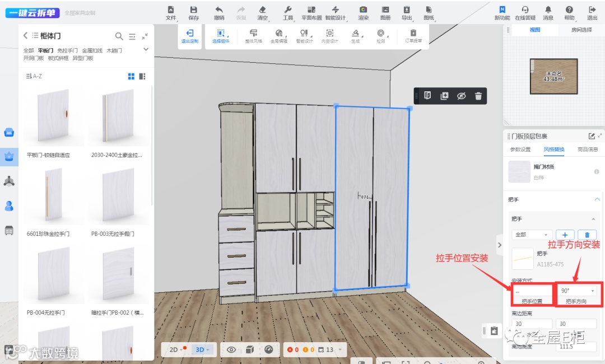Open the 文件 file menu
This screenshot has height=364, width=605.
point(170,13)
